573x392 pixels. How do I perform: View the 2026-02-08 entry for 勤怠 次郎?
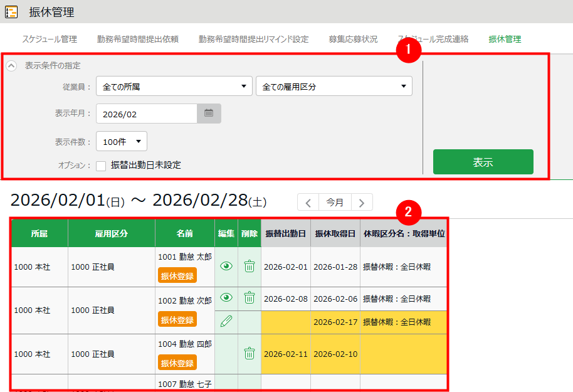pyautogui.click(x=226, y=298)
